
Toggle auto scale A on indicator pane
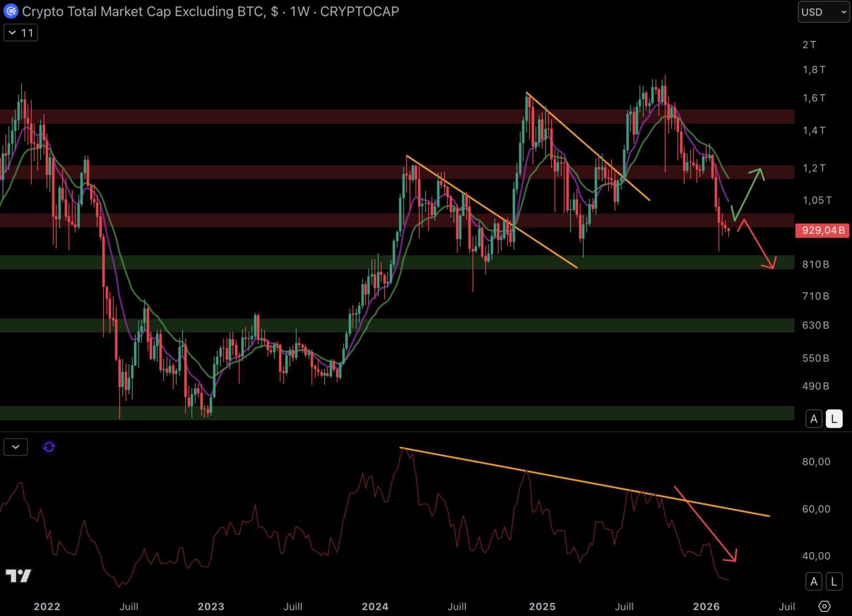pyautogui.click(x=814, y=581)
